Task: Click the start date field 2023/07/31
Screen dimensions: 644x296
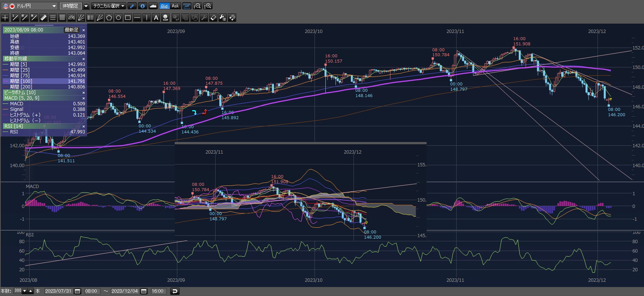Action: (x=58, y=291)
